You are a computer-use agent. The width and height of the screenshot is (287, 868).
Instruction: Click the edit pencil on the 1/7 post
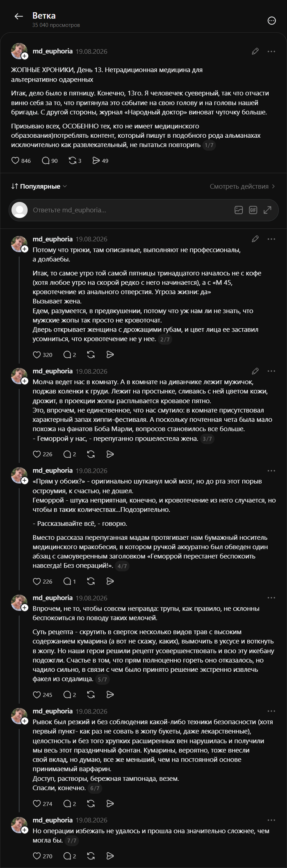(x=255, y=51)
